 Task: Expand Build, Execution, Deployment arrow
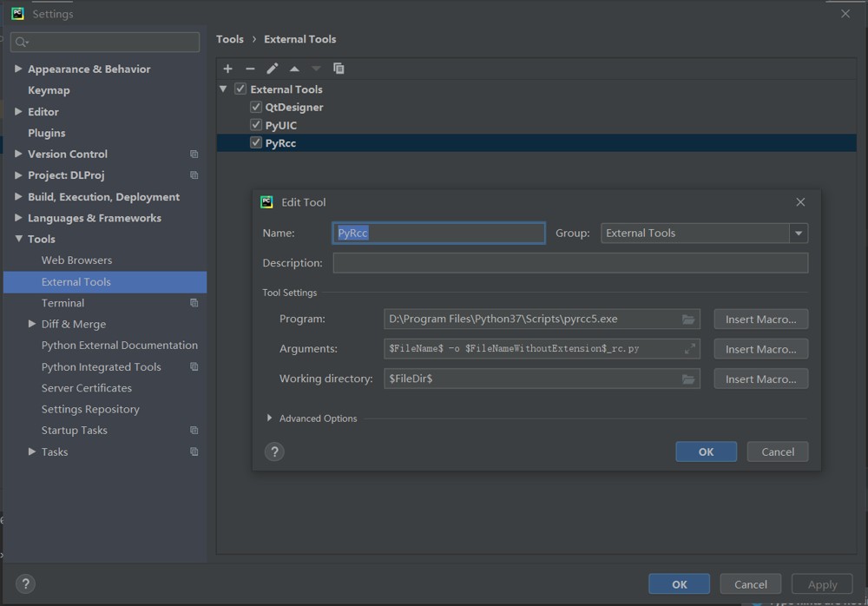pyautogui.click(x=18, y=196)
